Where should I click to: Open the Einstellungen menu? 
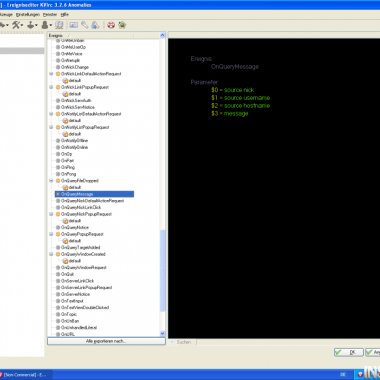28,15
